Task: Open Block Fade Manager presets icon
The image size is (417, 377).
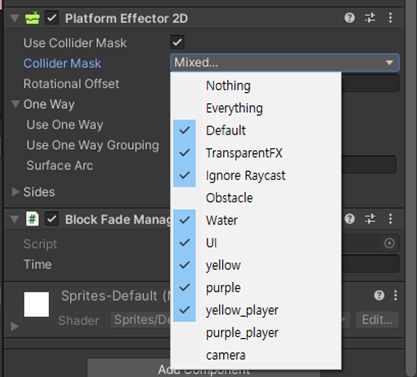Action: point(370,219)
